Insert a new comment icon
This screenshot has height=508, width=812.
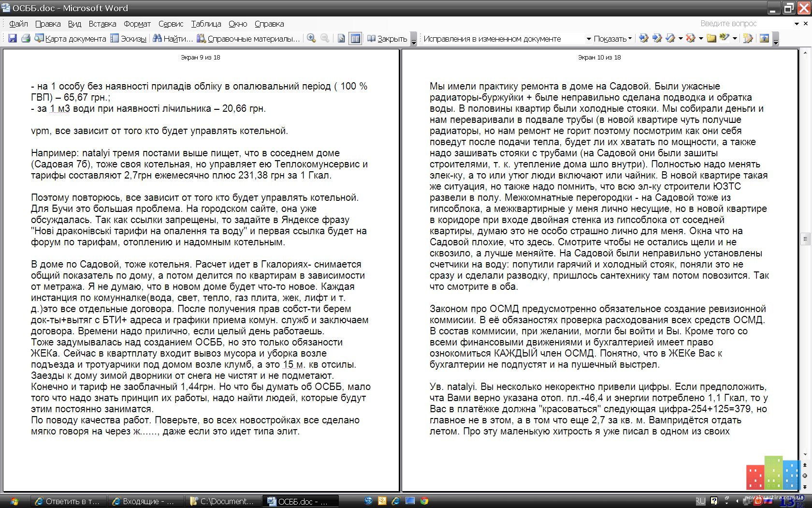click(x=711, y=38)
